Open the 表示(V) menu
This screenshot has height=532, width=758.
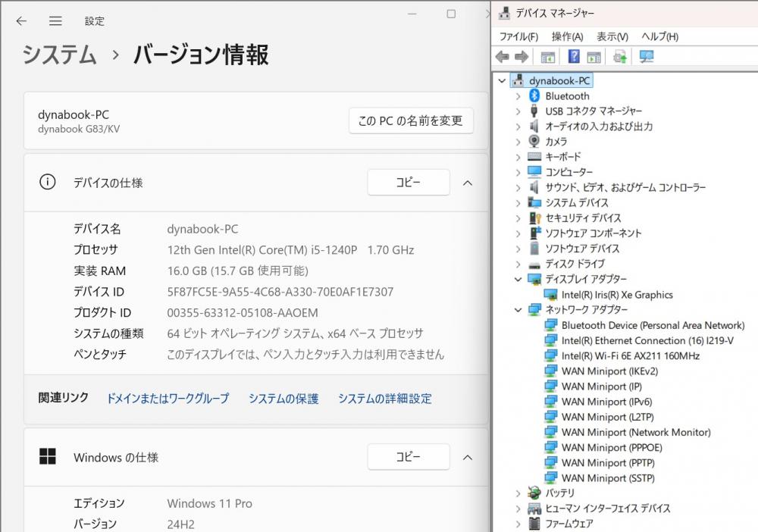pos(612,36)
